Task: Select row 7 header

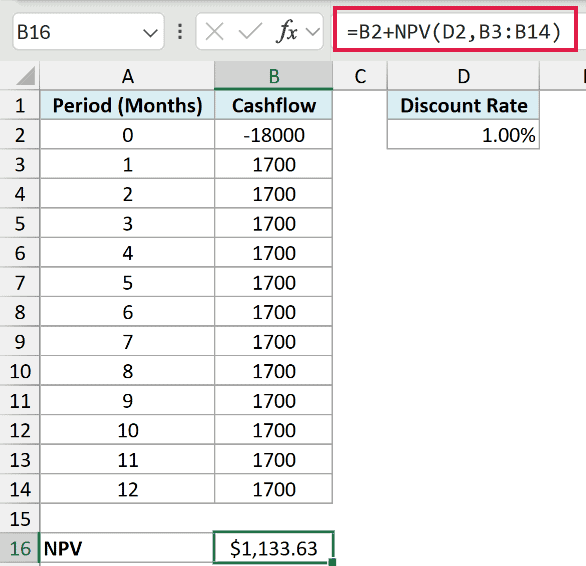Action: (19, 282)
